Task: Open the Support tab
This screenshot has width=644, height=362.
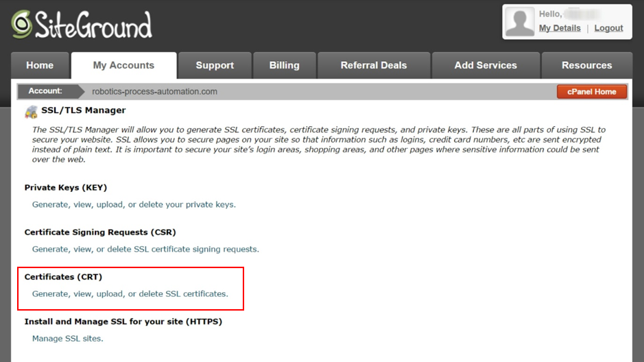Action: click(x=215, y=65)
